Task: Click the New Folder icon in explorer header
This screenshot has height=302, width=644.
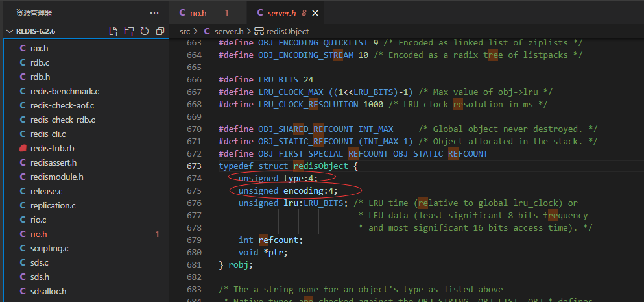Action: (129, 31)
